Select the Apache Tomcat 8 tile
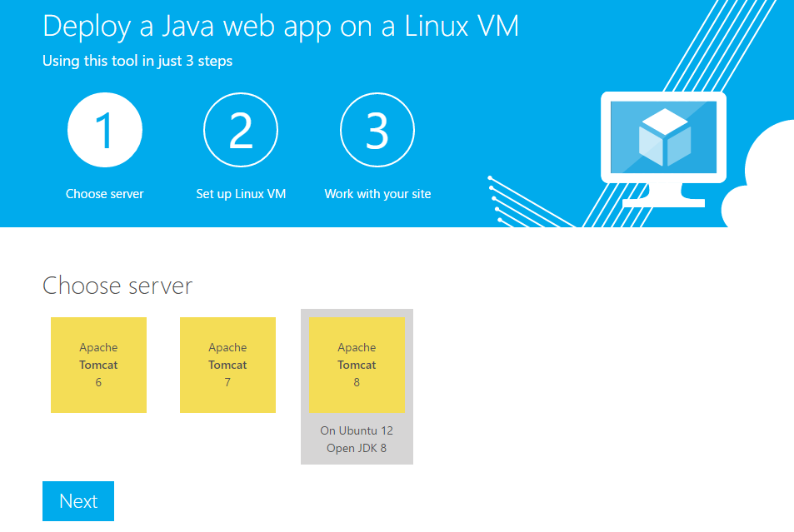Viewport: 794px width, 532px height. click(x=357, y=365)
